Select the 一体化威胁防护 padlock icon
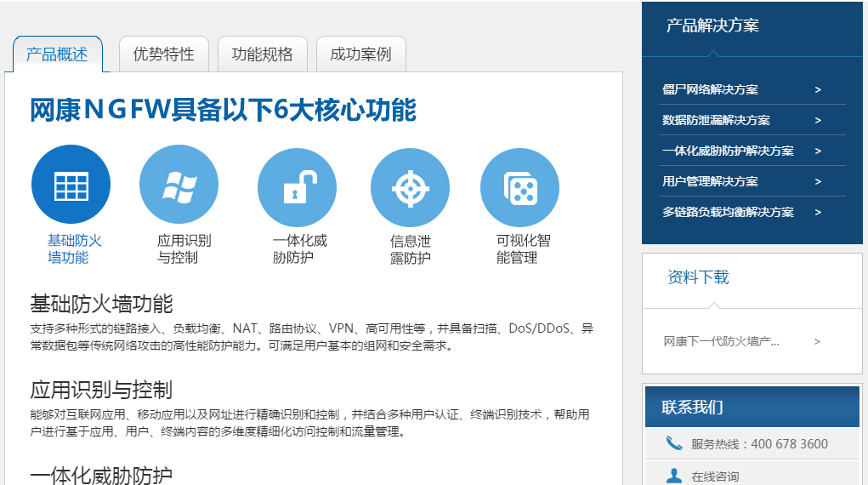Screen dimensions: 868x485 (298, 187)
